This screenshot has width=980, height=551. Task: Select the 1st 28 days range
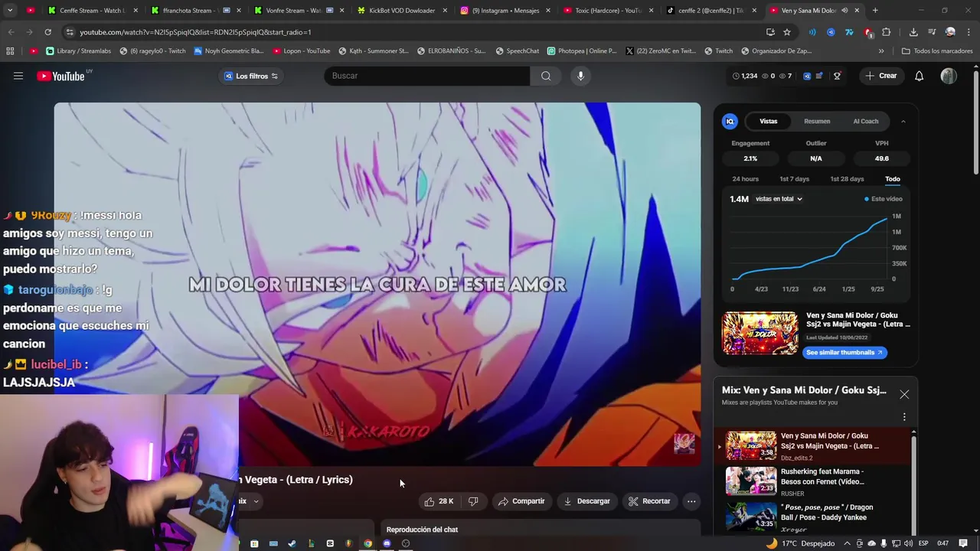tap(847, 179)
